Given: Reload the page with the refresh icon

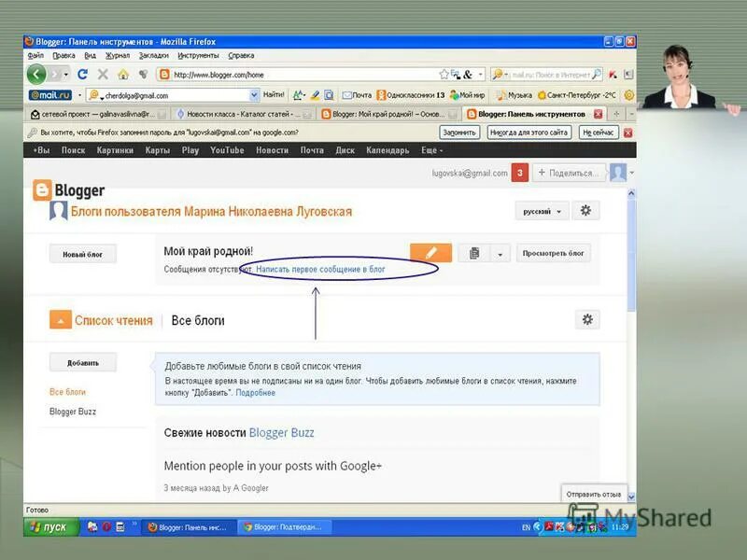Looking at the screenshot, I should coord(82,75).
